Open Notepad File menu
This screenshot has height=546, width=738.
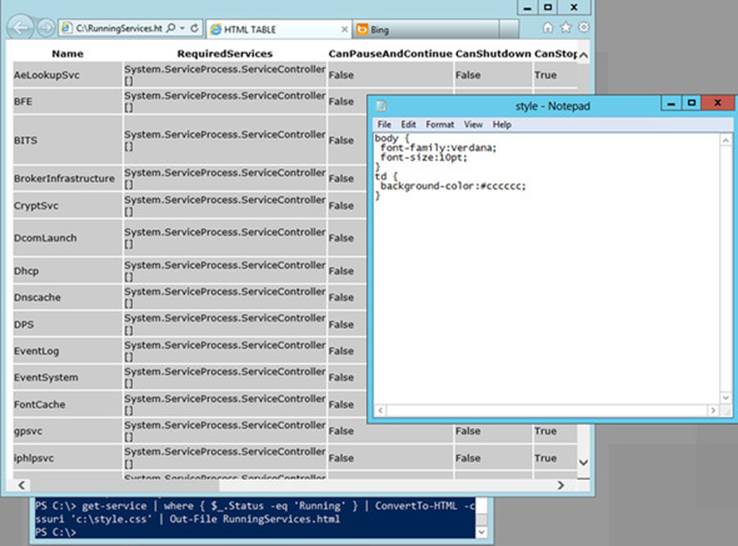pyautogui.click(x=384, y=125)
